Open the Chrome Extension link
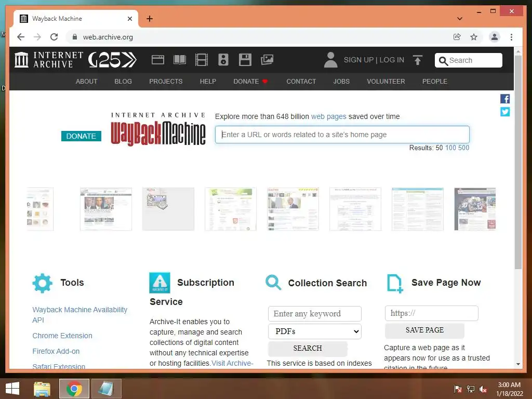532x399 pixels. (62, 336)
